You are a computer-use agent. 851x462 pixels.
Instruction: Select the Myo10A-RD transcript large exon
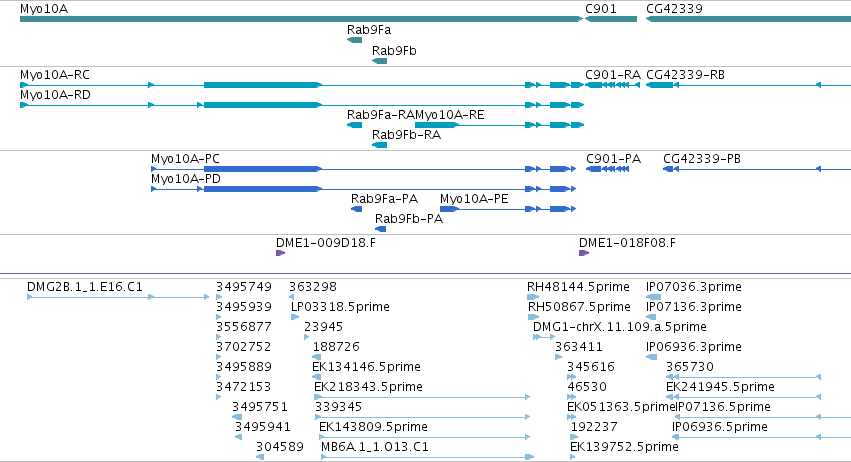(263, 105)
